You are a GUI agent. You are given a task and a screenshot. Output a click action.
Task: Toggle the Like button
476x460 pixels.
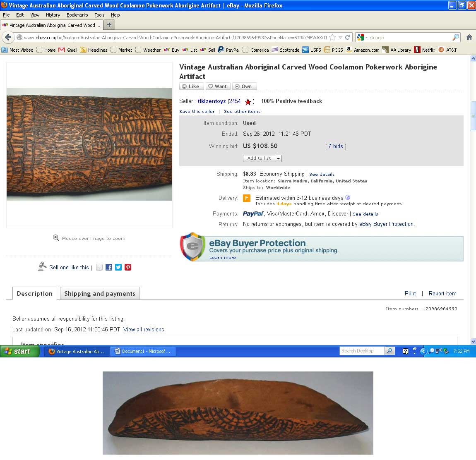pos(191,86)
